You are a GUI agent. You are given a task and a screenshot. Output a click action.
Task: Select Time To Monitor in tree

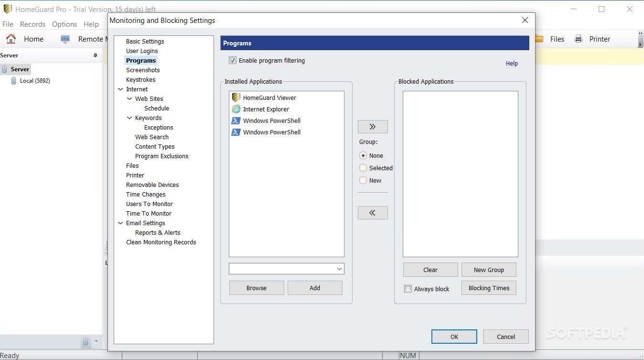(149, 213)
